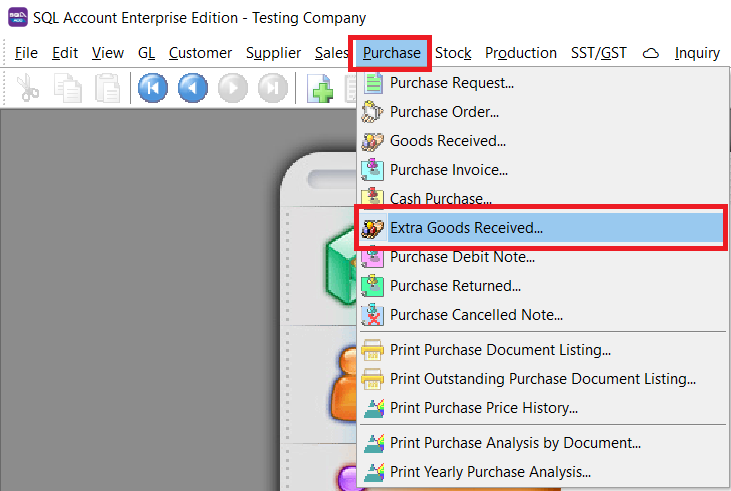Viewport: 731px width, 491px height.
Task: Select Extra Goods Received menu entry
Action: (466, 228)
